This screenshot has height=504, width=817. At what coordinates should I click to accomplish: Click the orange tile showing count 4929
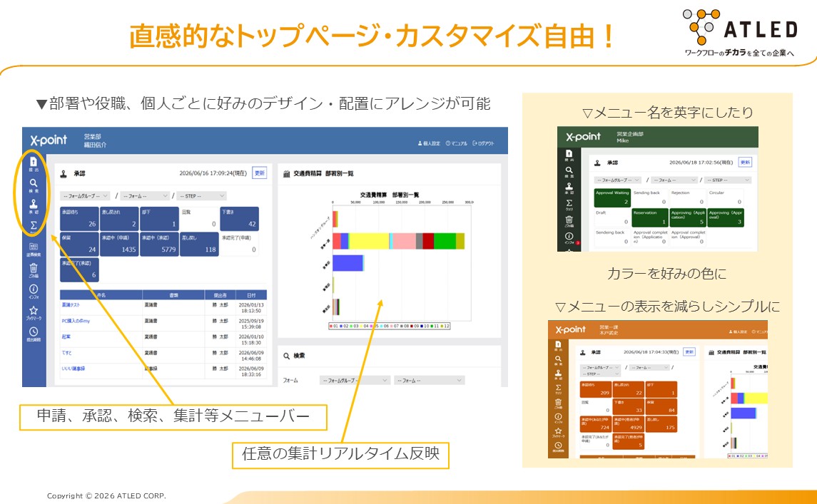(629, 424)
